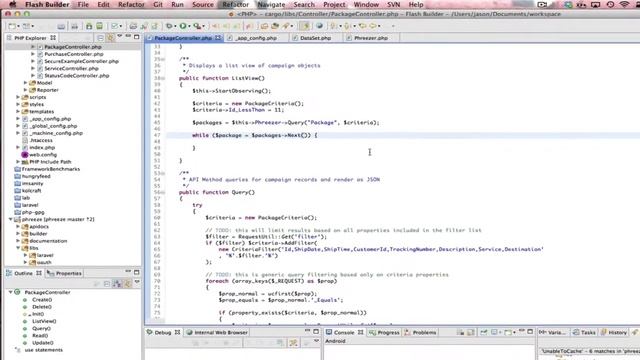Select StatusCodeController.php in explorer
This screenshot has height=360, width=640.
tap(77, 76)
